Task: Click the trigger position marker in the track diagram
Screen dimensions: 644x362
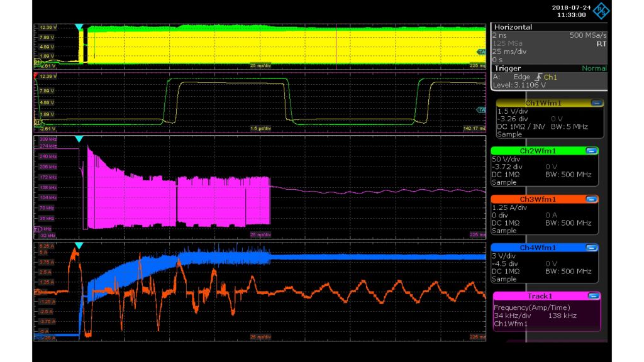Action: (79, 139)
